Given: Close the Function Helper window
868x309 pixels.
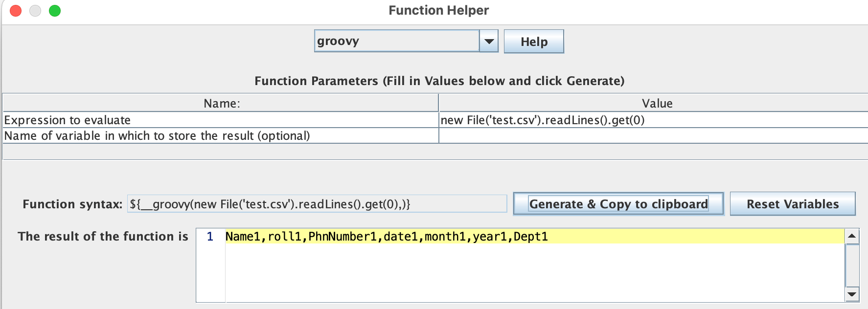Looking at the screenshot, I should (16, 11).
